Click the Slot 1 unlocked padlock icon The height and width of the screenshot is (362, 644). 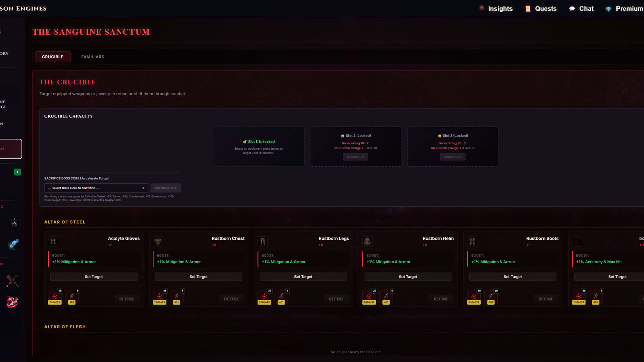pos(245,142)
